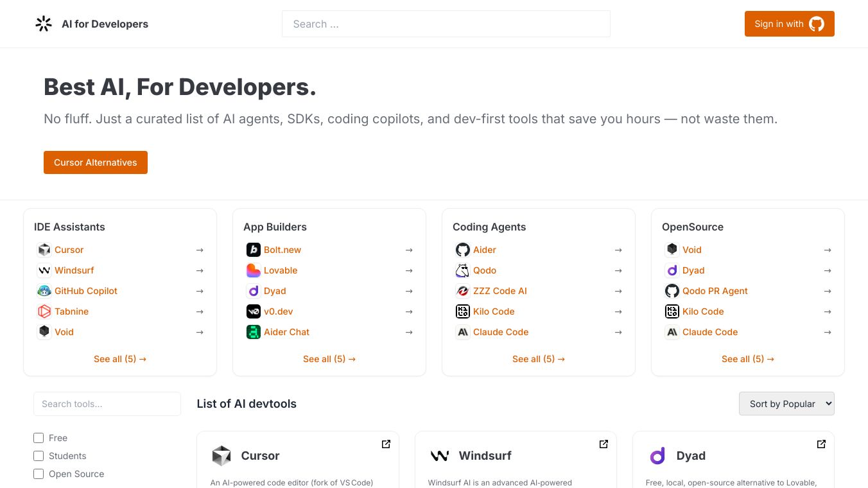Enable the Free filter checkbox
This screenshot has width=868, height=488.
coord(39,438)
